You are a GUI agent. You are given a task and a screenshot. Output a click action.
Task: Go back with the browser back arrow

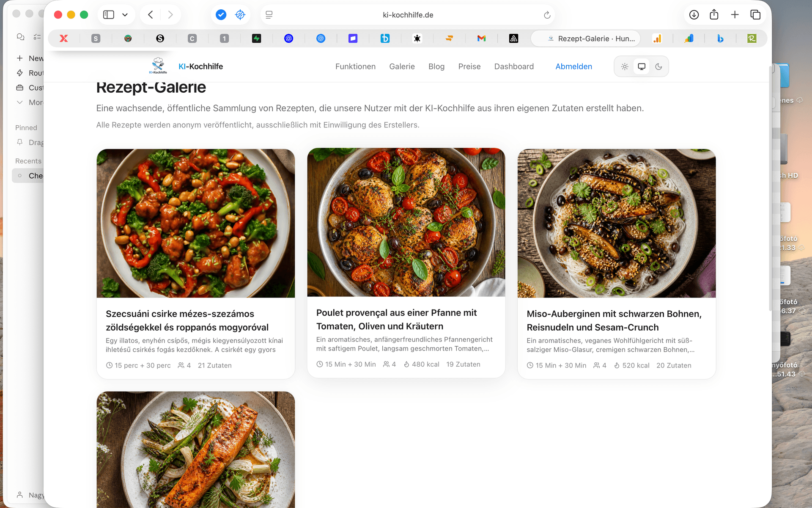pos(151,15)
